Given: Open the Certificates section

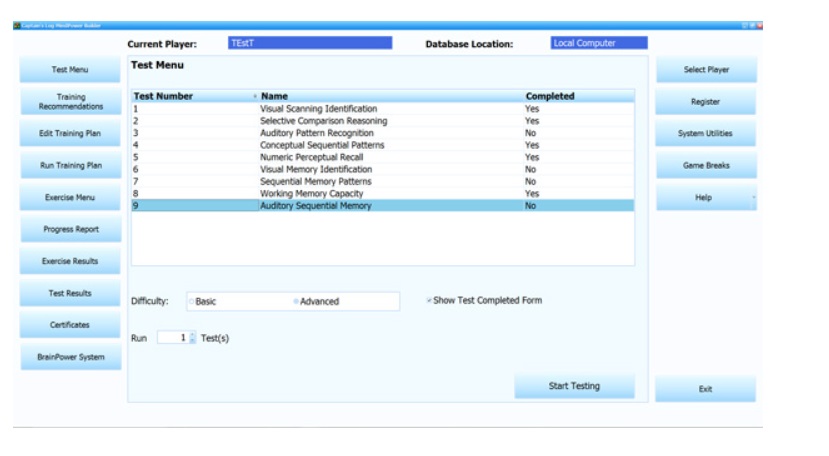Looking at the screenshot, I should 71,325.
